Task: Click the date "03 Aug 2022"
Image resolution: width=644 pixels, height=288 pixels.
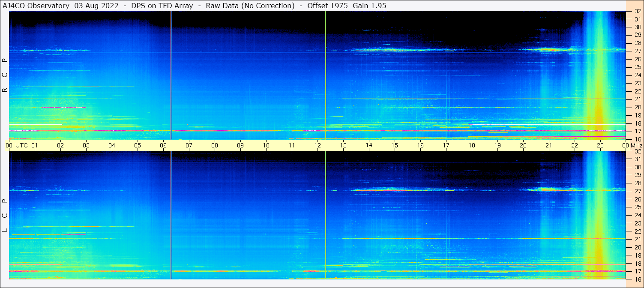Action: point(96,6)
